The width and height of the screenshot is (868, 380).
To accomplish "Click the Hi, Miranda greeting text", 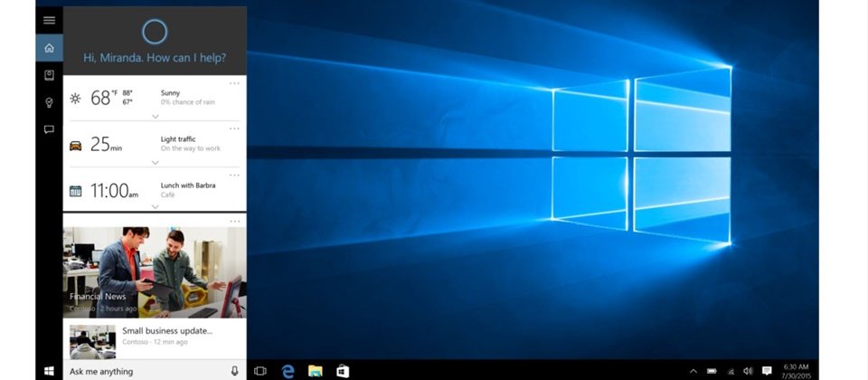I will point(155,58).
